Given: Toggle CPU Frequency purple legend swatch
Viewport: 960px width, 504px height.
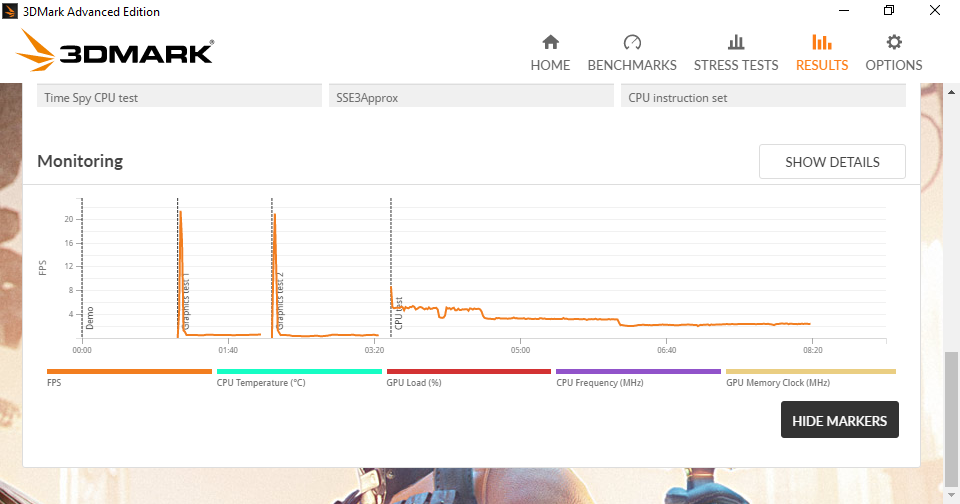Looking at the screenshot, I should point(639,371).
